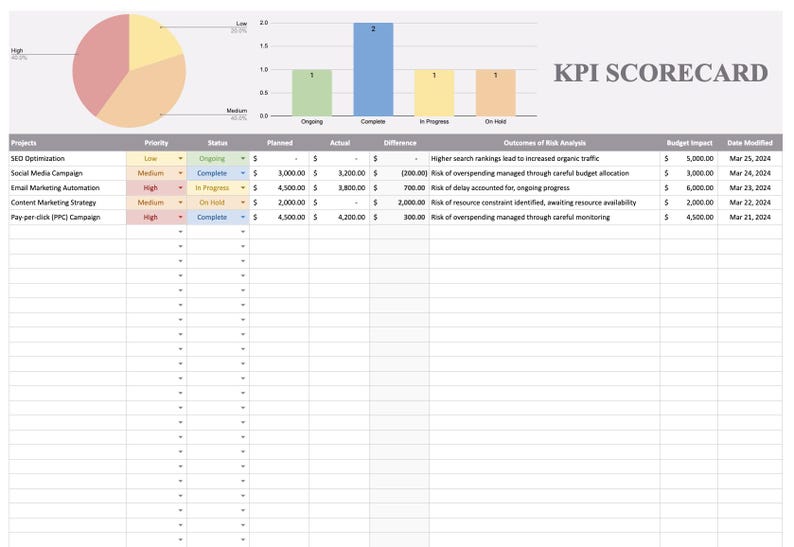This screenshot has width=794, height=547.
Task: Select the Content Marketing Strategy project cell
Action: [67, 203]
